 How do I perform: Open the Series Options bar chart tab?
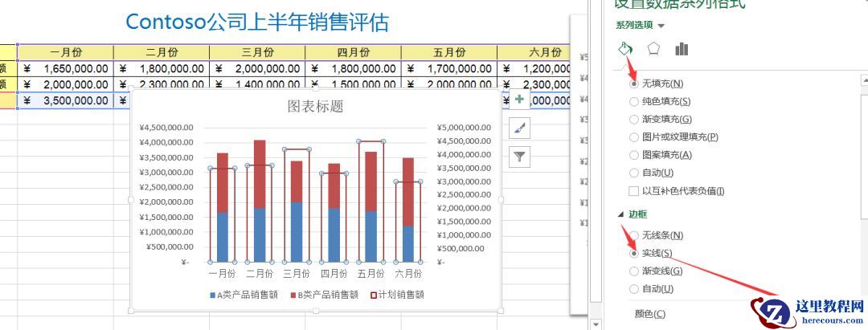(682, 49)
